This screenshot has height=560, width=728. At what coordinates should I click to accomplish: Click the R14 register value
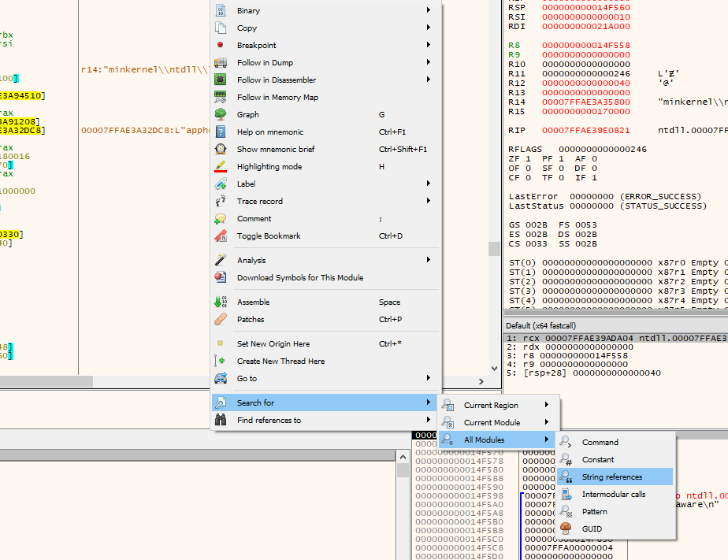click(586, 102)
